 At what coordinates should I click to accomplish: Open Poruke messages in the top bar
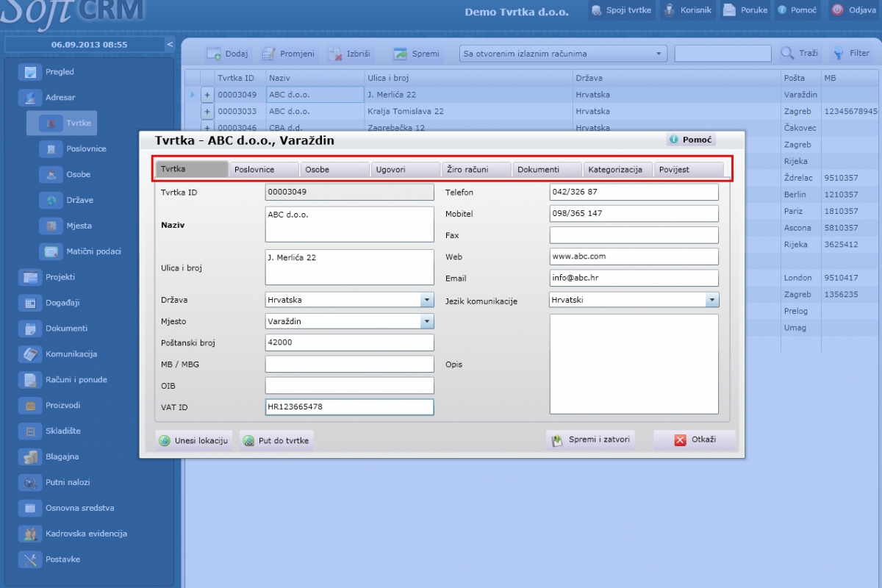coord(745,10)
